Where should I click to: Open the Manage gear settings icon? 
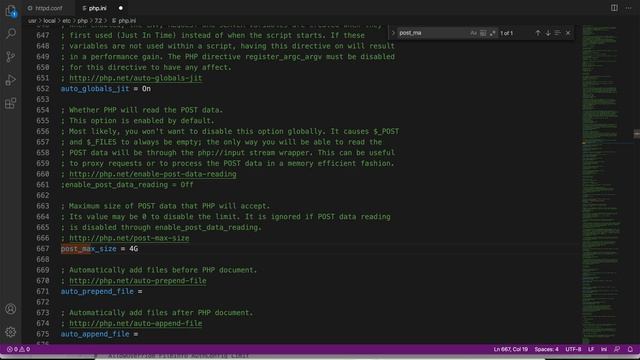11,332
